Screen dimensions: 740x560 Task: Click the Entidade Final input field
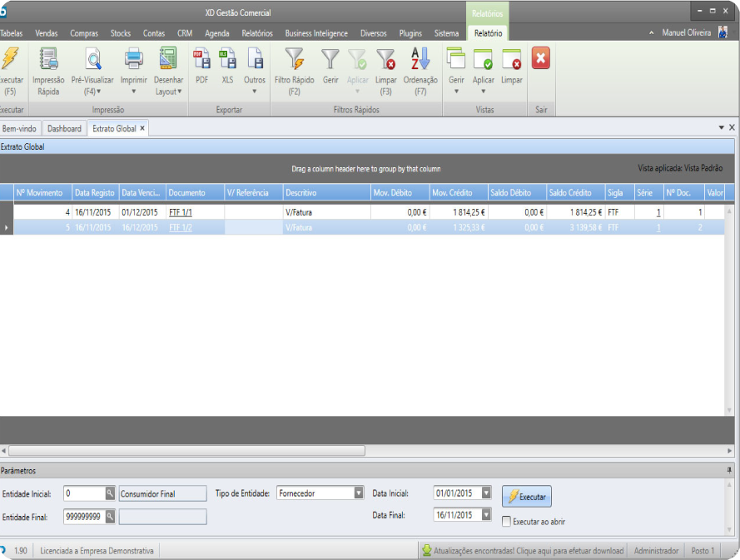[84, 517]
